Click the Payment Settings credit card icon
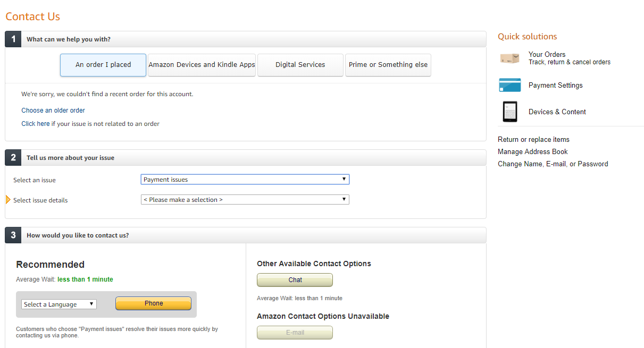The width and height of the screenshot is (644, 348). click(509, 85)
